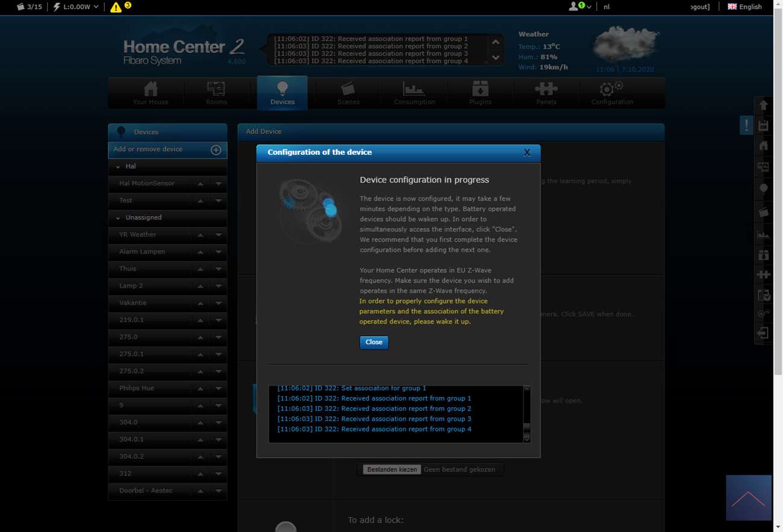Open the Scenes tab
Screen dimensions: 783x532
[x=348, y=93]
